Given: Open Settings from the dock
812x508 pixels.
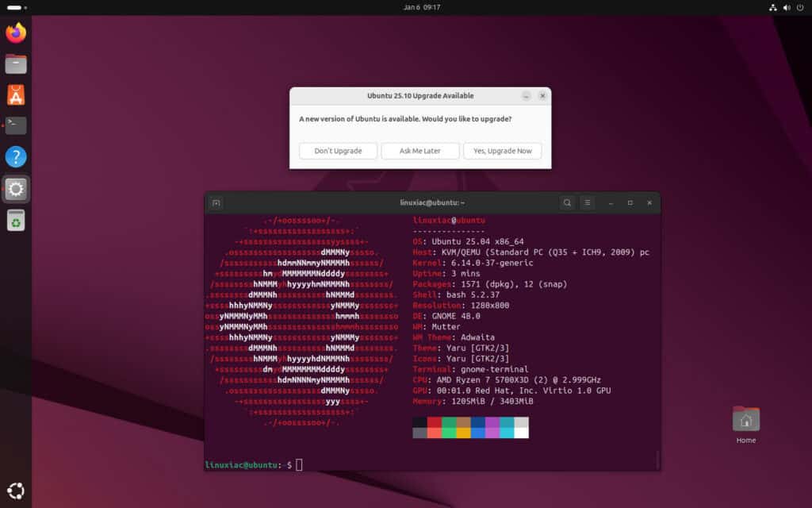Looking at the screenshot, I should point(16,189).
